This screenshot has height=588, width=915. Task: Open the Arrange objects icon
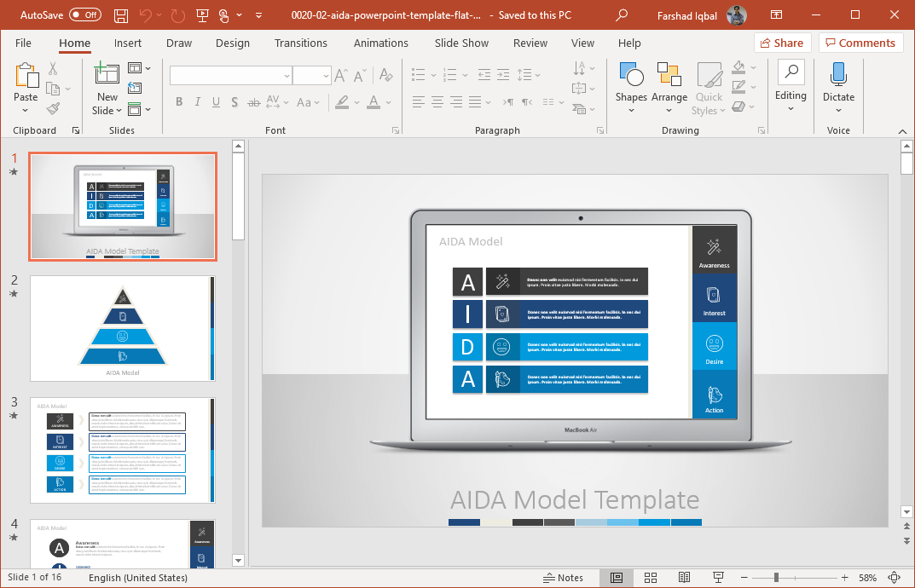pyautogui.click(x=669, y=74)
